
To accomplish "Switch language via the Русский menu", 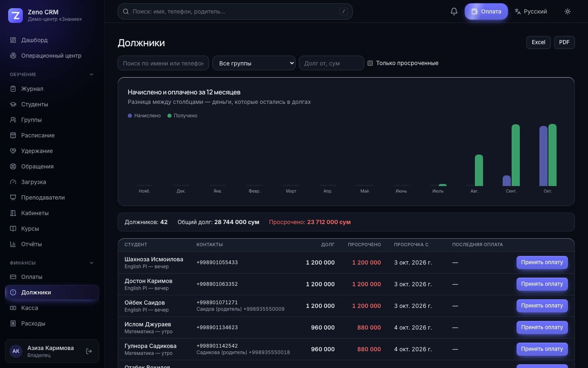I will [531, 11].
